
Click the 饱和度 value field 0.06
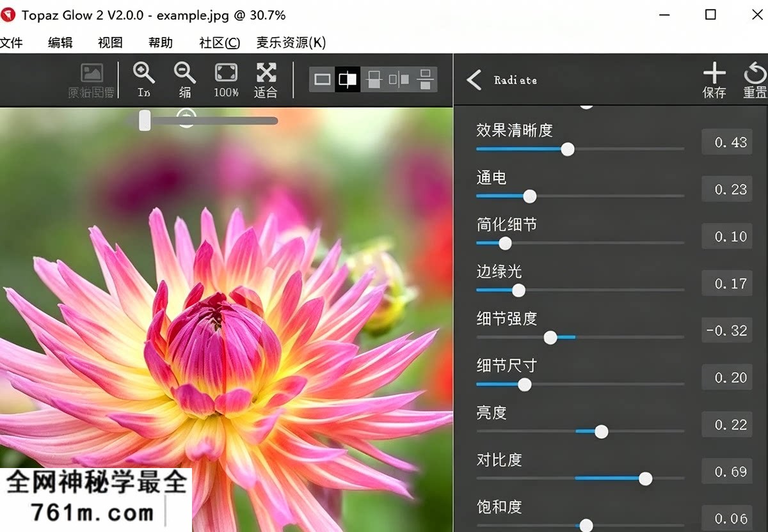pyautogui.click(x=726, y=519)
